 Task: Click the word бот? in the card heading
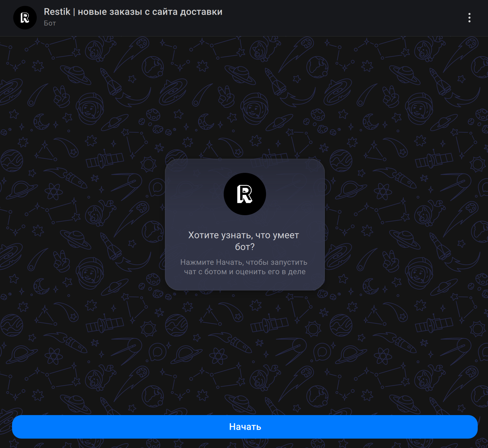pos(245,247)
